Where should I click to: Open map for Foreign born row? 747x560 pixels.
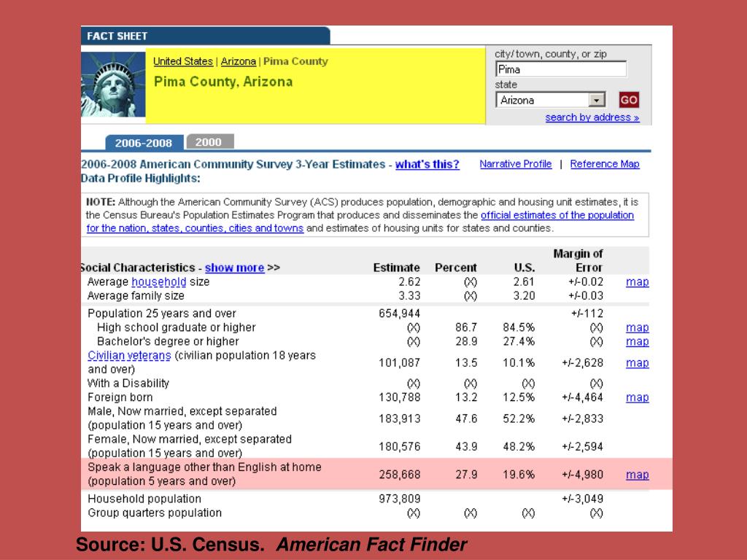pos(638,397)
